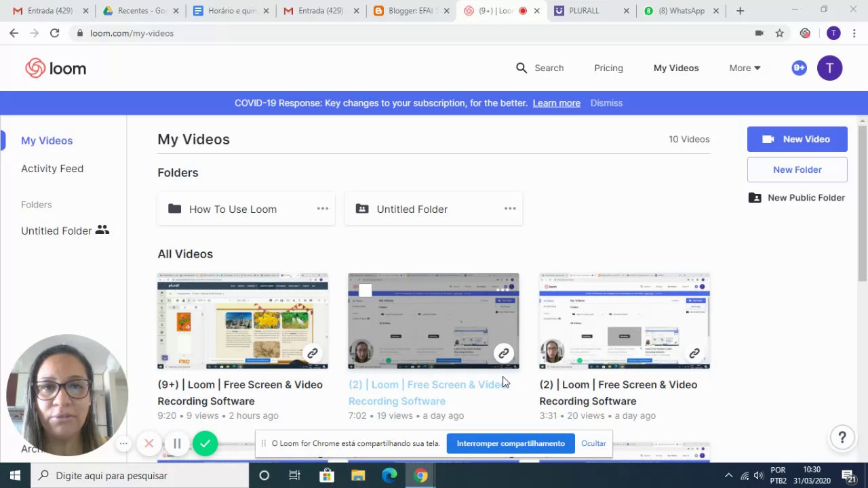
Task: Click the webcam bubble overlay
Action: [x=66, y=395]
